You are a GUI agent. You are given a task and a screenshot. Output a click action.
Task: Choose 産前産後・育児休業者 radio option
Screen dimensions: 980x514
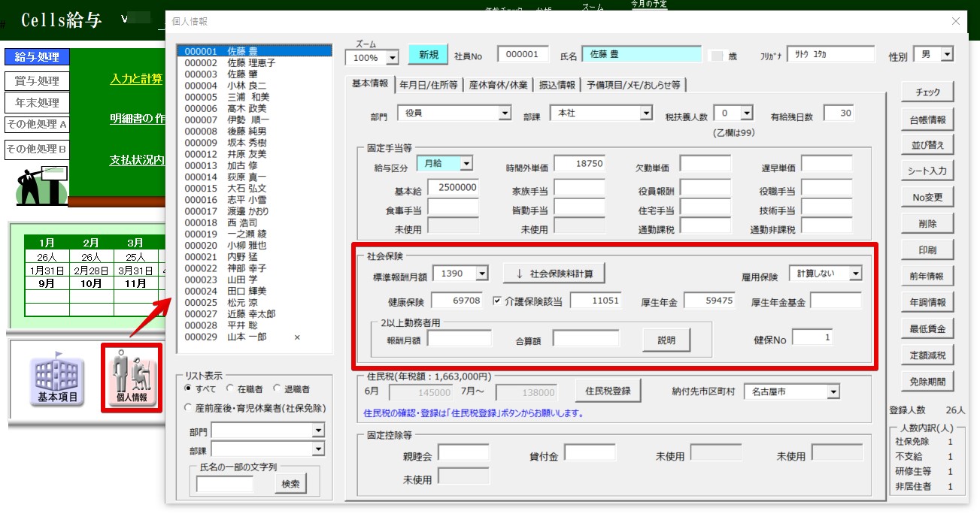pyautogui.click(x=189, y=407)
